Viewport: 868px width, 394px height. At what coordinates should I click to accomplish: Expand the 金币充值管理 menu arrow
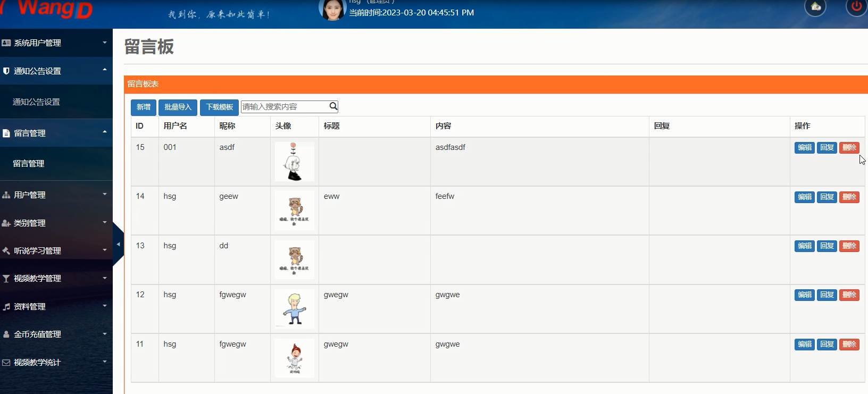pos(105,333)
